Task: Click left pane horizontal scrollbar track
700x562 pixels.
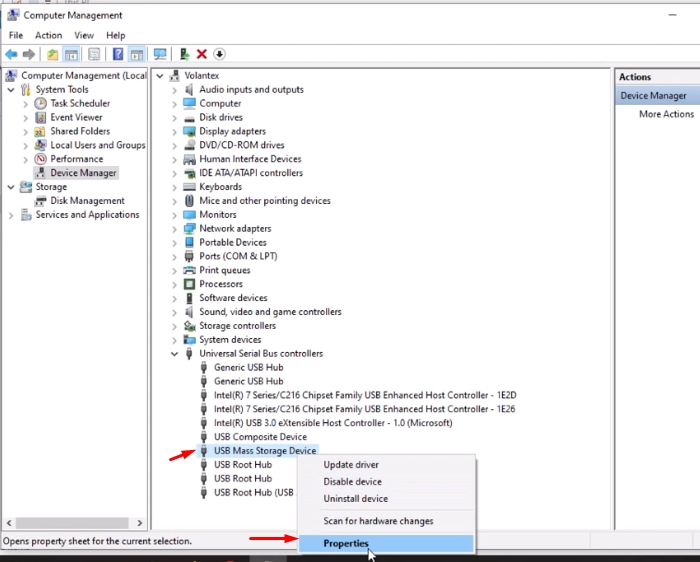Action: click(x=72, y=523)
